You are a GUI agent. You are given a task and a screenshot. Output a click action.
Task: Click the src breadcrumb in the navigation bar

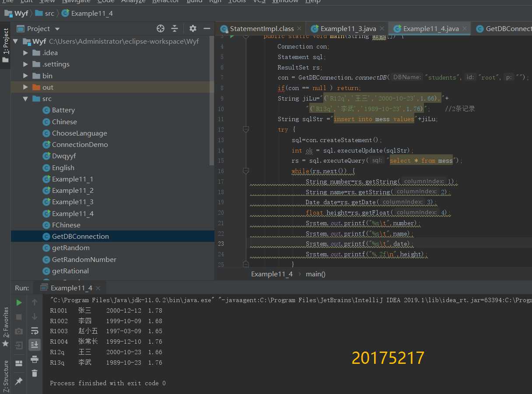(49, 14)
